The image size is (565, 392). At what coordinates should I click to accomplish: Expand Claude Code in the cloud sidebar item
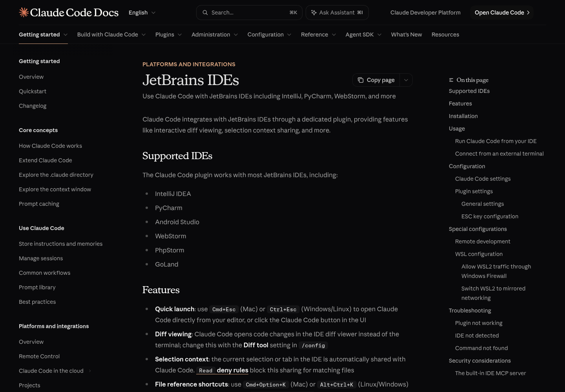pyautogui.click(x=90, y=371)
